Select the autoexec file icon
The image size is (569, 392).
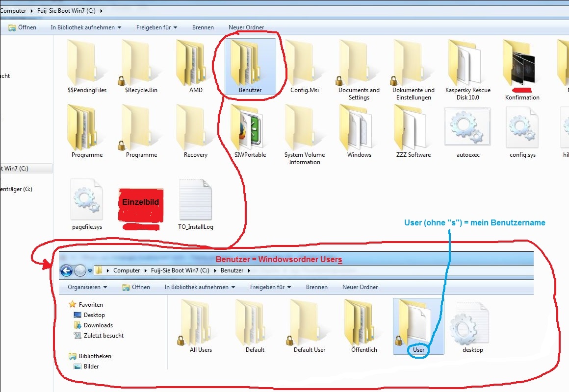(467, 127)
